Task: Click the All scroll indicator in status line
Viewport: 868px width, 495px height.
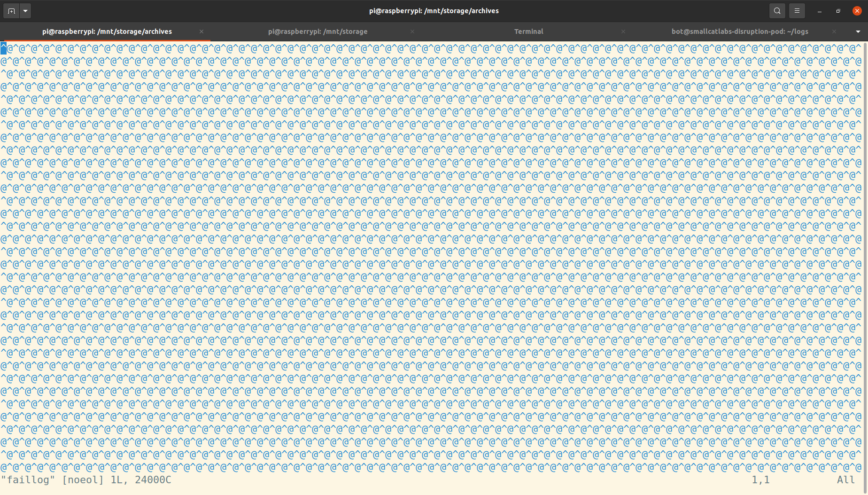Action: pos(845,480)
